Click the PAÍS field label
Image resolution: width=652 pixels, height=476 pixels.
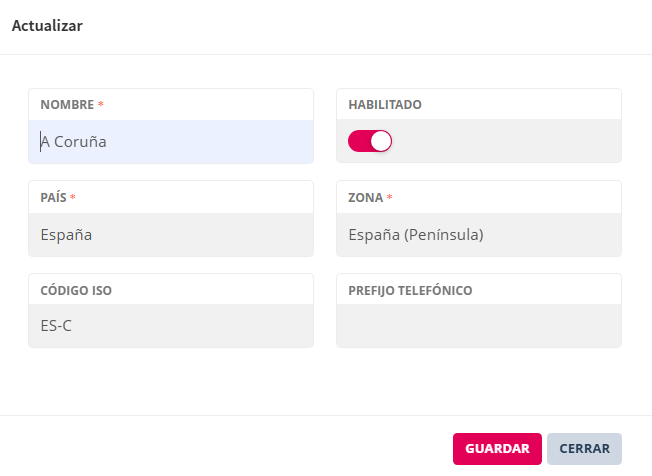point(53,198)
